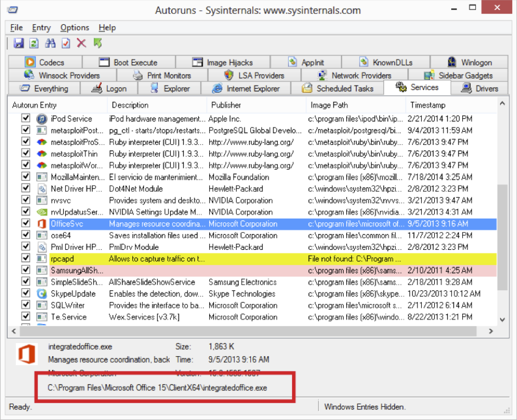This screenshot has height=420, width=517.
Task: Click the large Office icon in details pane
Action: pyautogui.click(x=27, y=354)
